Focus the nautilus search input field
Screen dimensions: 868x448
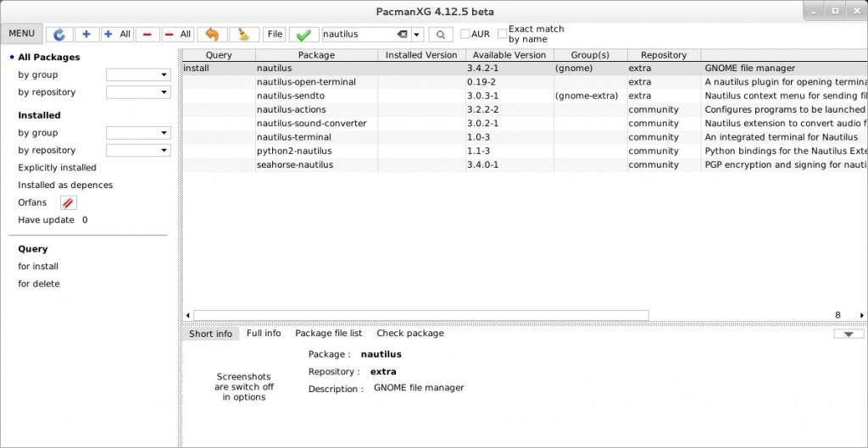click(x=359, y=34)
